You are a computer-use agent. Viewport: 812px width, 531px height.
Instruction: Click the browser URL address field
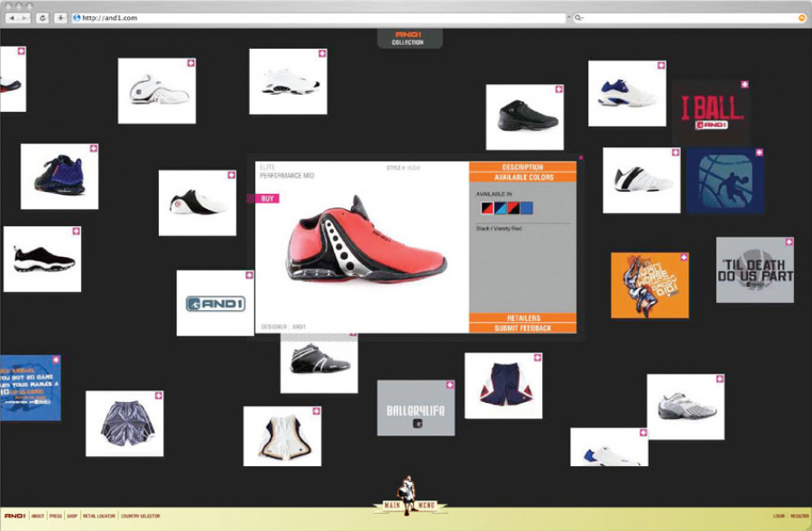pos(316,17)
